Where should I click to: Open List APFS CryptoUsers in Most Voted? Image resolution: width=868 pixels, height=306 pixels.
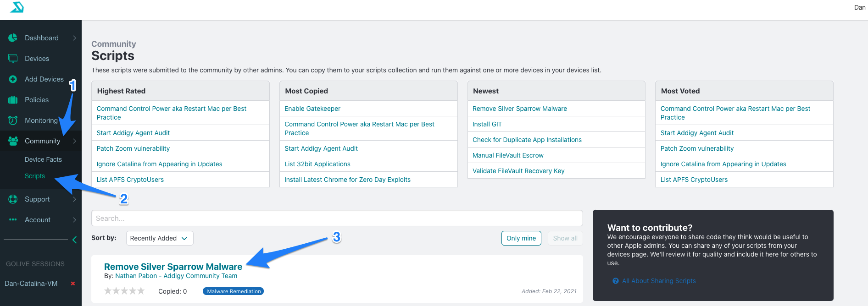tap(694, 180)
